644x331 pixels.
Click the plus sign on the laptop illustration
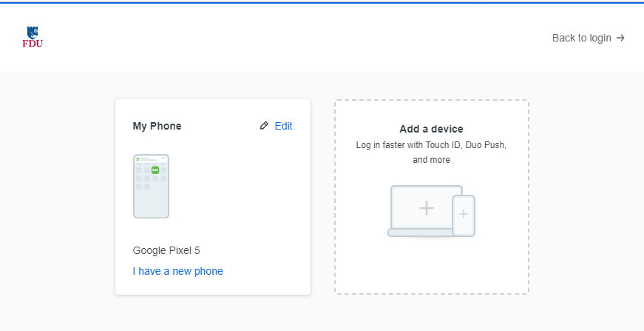click(427, 208)
